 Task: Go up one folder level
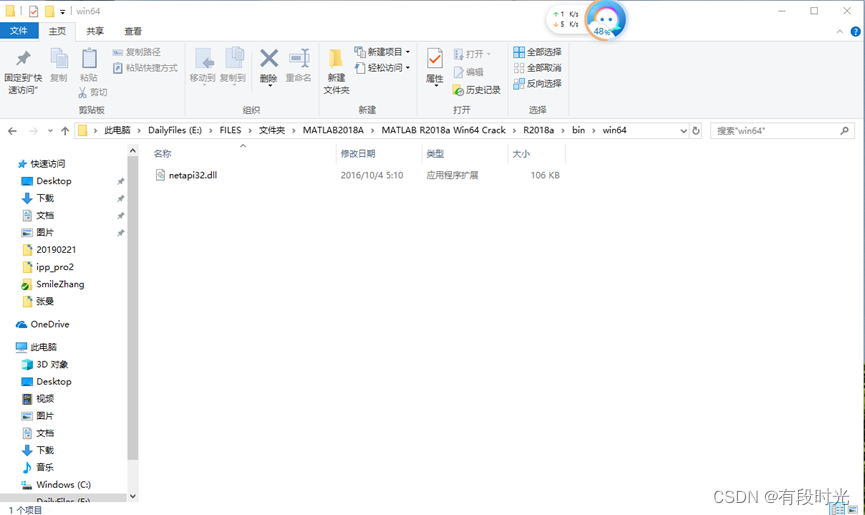point(65,131)
